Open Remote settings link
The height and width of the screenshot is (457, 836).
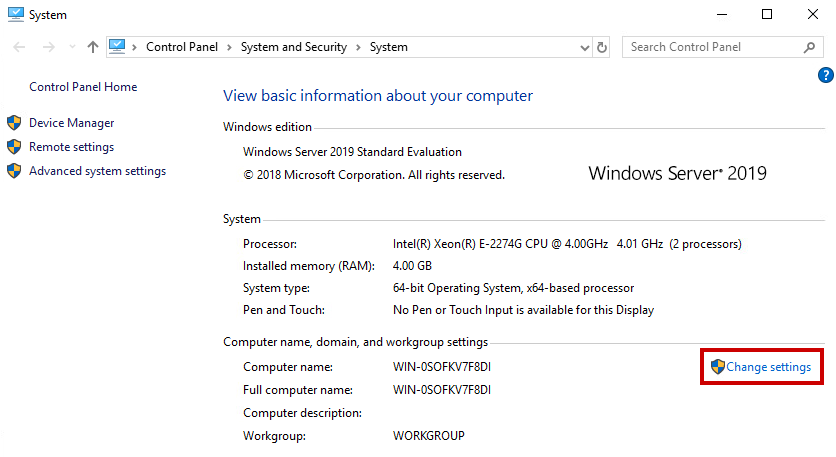pyautogui.click(x=71, y=147)
